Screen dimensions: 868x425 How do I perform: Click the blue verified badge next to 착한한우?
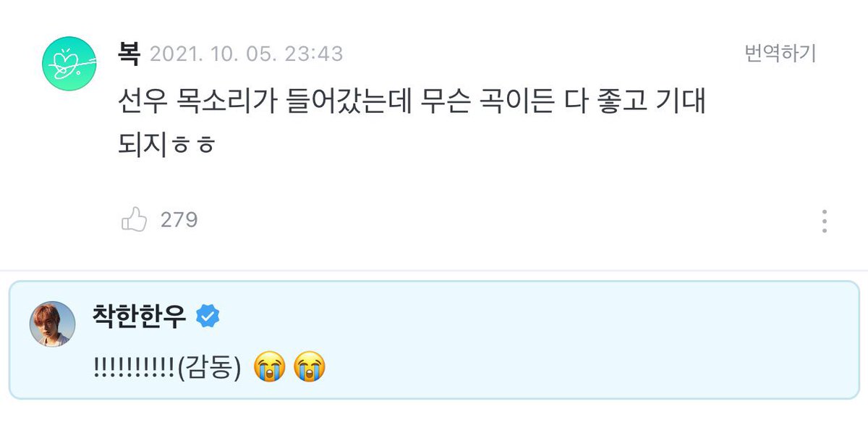(x=209, y=316)
